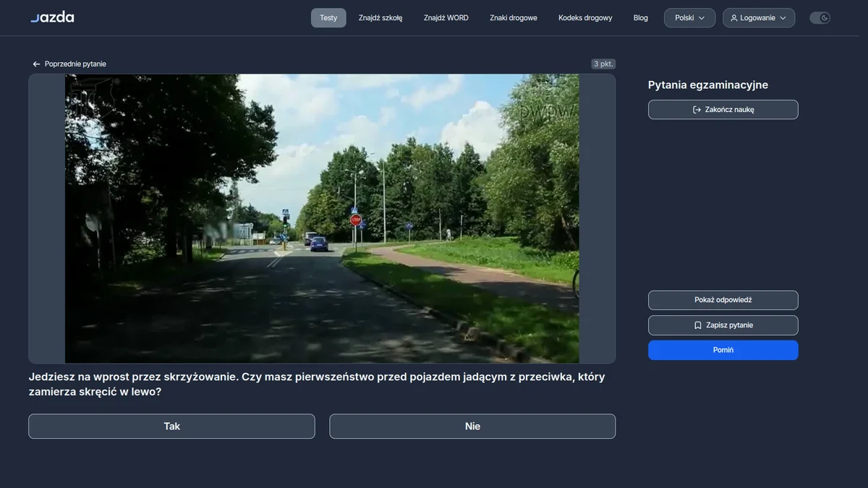
Task: Answer Tak to the question
Action: (x=171, y=427)
